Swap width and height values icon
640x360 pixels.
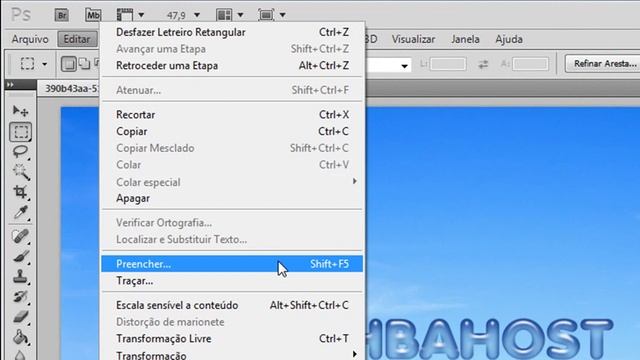click(483, 64)
